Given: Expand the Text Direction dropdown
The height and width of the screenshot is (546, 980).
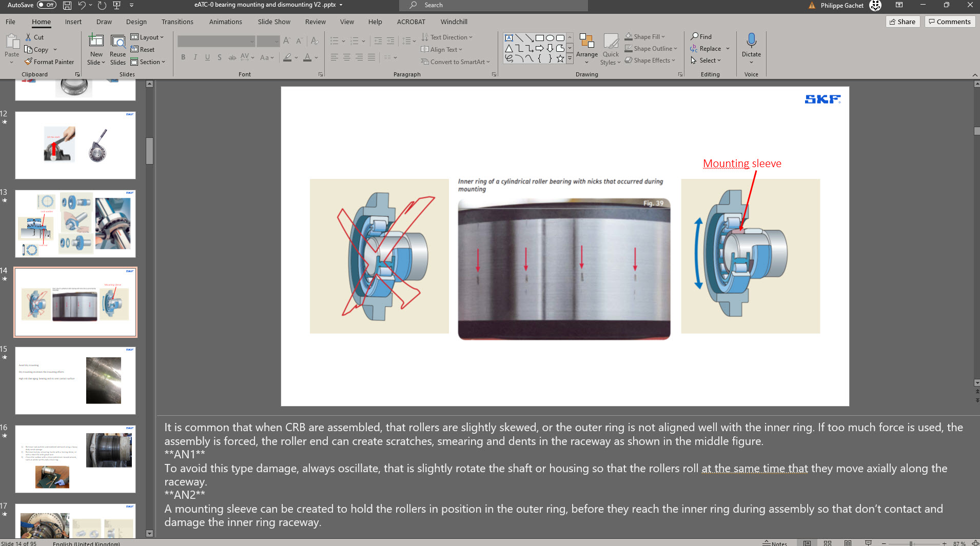Looking at the screenshot, I should pos(447,37).
